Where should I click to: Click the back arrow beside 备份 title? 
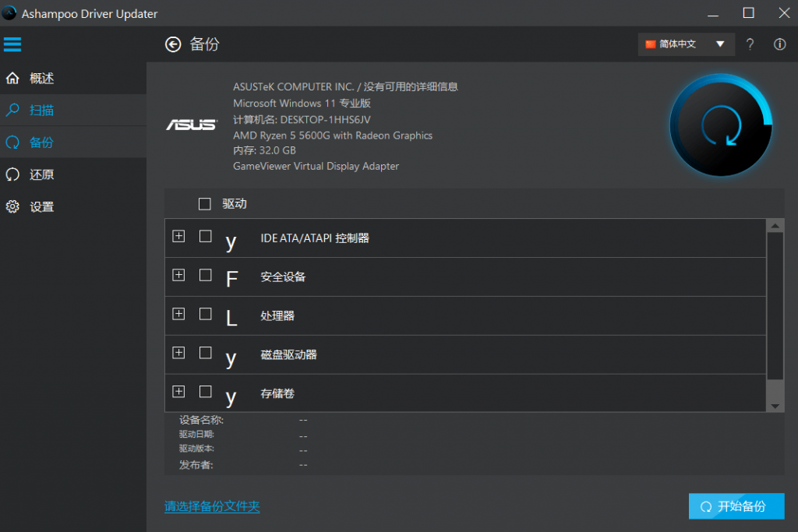click(x=173, y=44)
